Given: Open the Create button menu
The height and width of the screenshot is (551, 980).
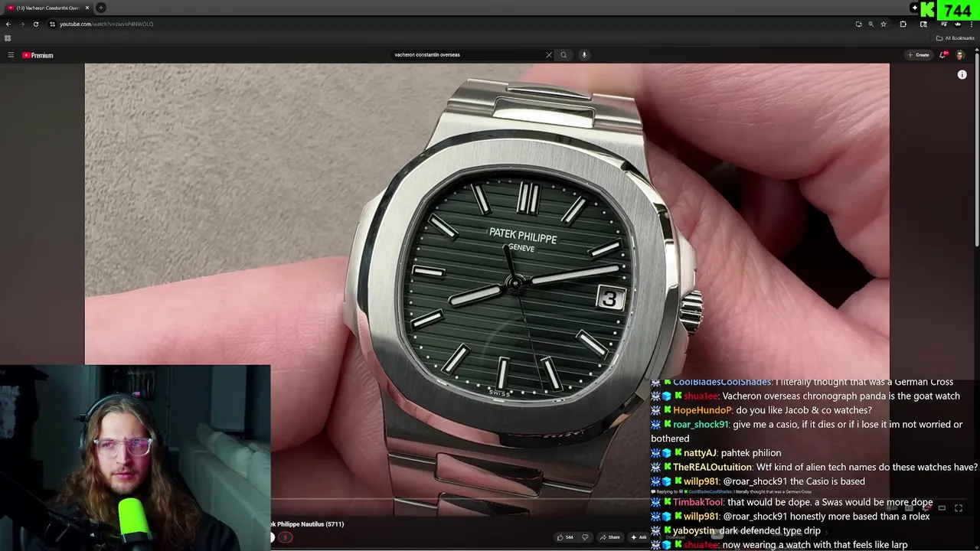Looking at the screenshot, I should [x=918, y=55].
